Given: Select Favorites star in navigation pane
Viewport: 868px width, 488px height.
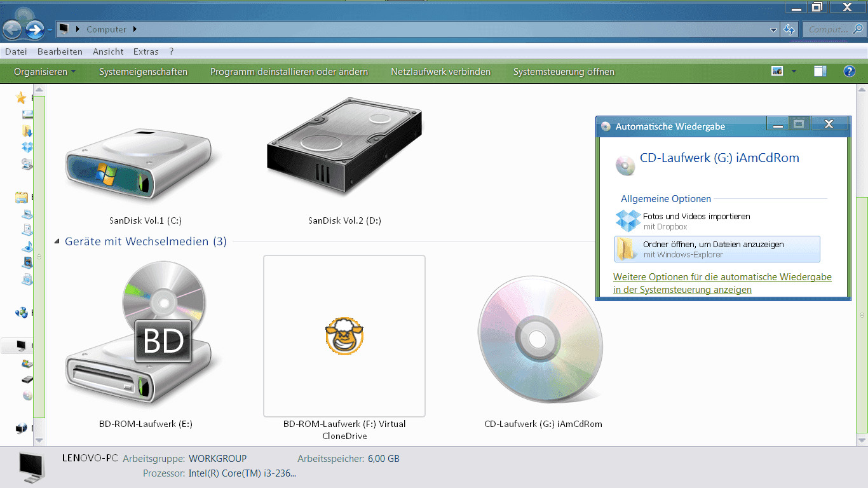Looking at the screenshot, I should pos(21,98).
